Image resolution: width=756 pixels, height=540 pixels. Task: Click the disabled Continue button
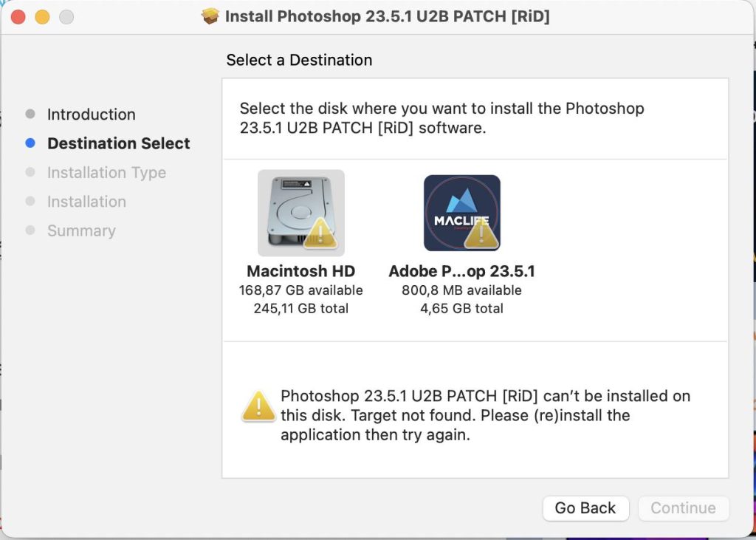click(683, 508)
